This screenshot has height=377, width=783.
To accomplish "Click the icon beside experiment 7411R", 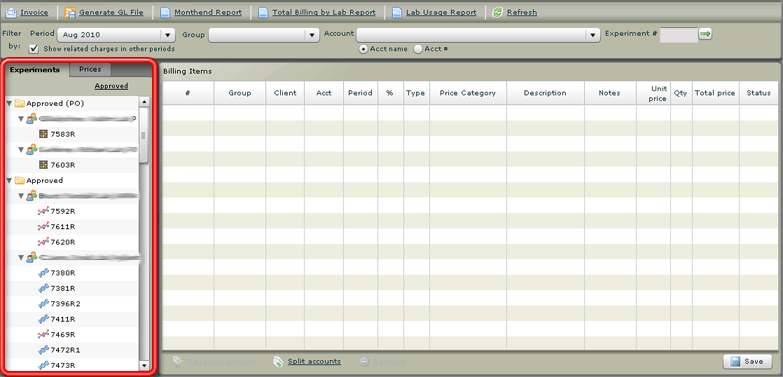I will (43, 319).
